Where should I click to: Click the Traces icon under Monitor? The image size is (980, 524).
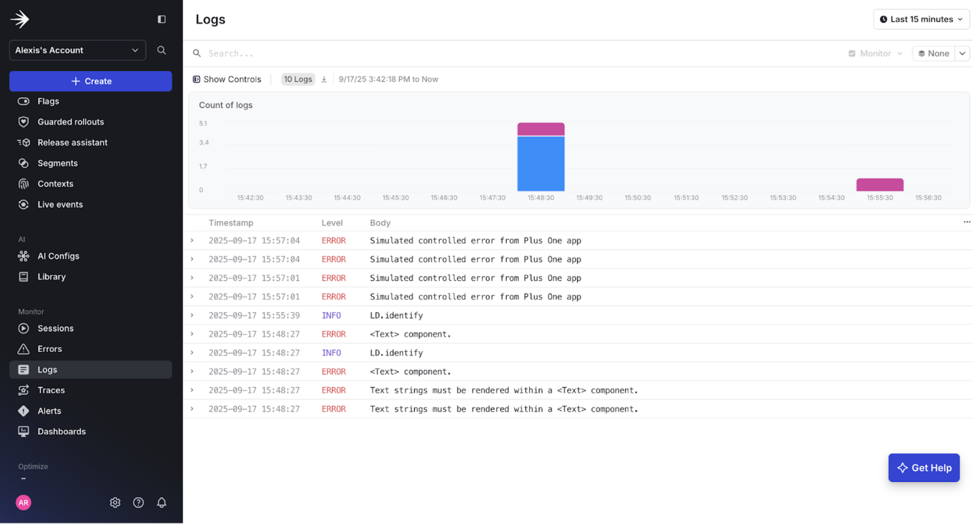(x=23, y=390)
